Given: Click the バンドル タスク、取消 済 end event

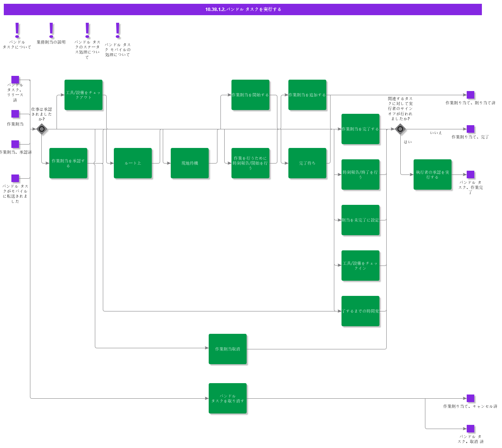Looking at the screenshot, I should point(470,429).
